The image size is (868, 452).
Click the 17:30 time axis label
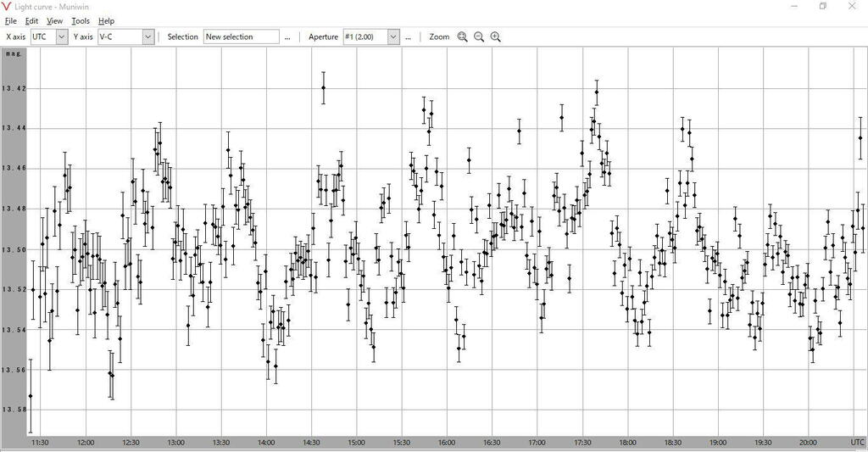[582, 442]
